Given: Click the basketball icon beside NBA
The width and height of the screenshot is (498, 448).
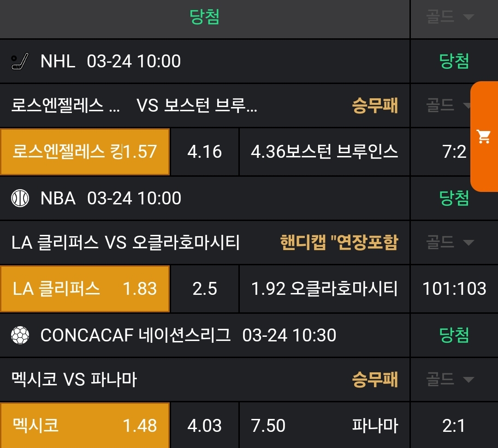Looking at the screenshot, I should coord(20,198).
